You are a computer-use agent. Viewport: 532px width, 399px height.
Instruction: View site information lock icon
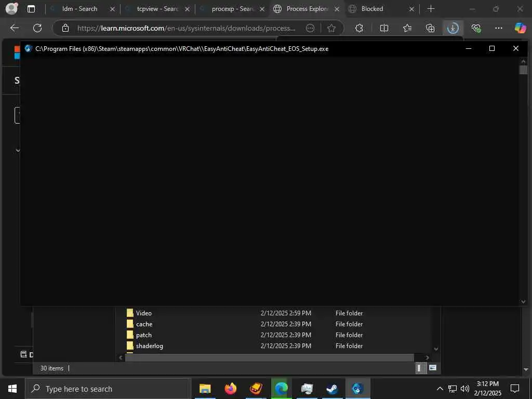65,28
